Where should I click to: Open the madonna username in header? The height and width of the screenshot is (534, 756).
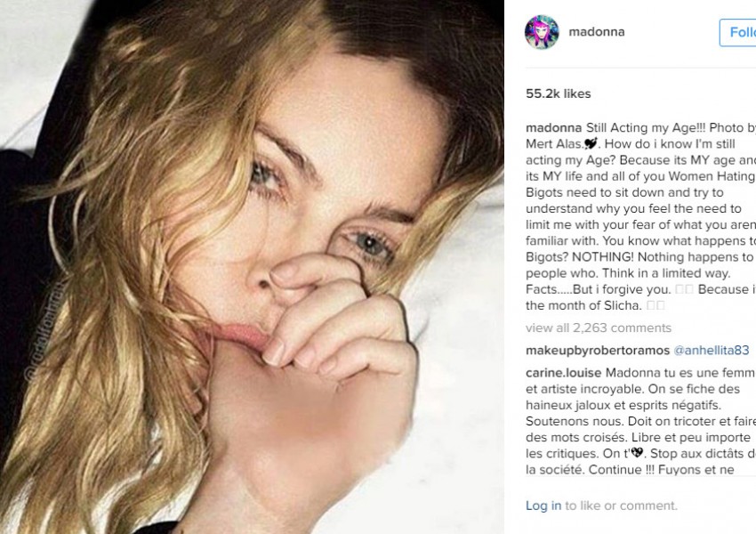tap(597, 32)
